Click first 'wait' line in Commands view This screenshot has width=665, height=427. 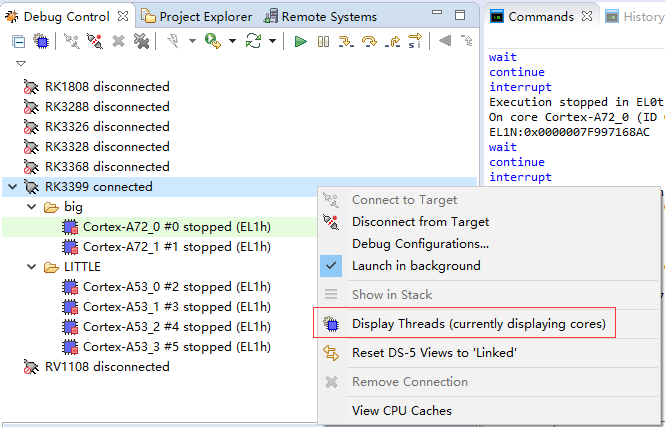(x=503, y=57)
